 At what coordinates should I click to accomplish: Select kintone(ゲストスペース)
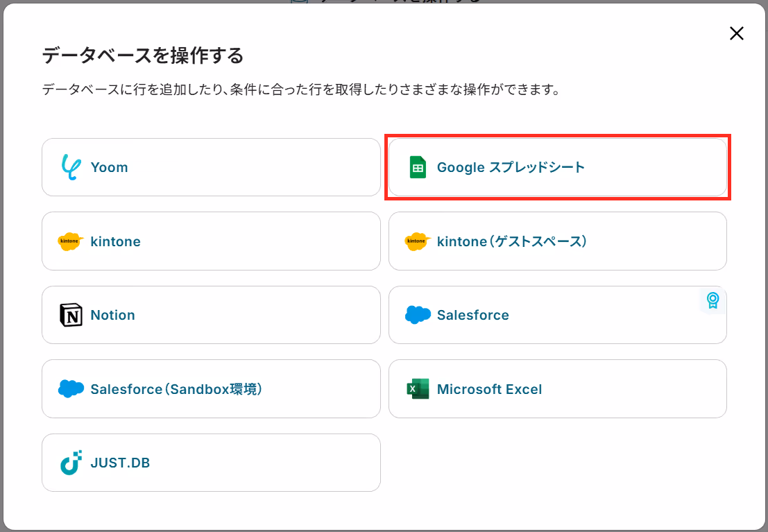[557, 241]
